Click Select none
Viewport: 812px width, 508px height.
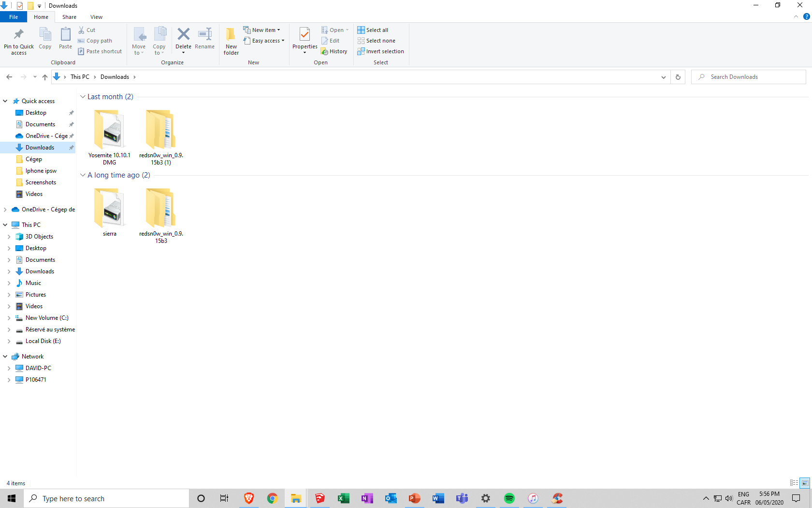(x=377, y=41)
